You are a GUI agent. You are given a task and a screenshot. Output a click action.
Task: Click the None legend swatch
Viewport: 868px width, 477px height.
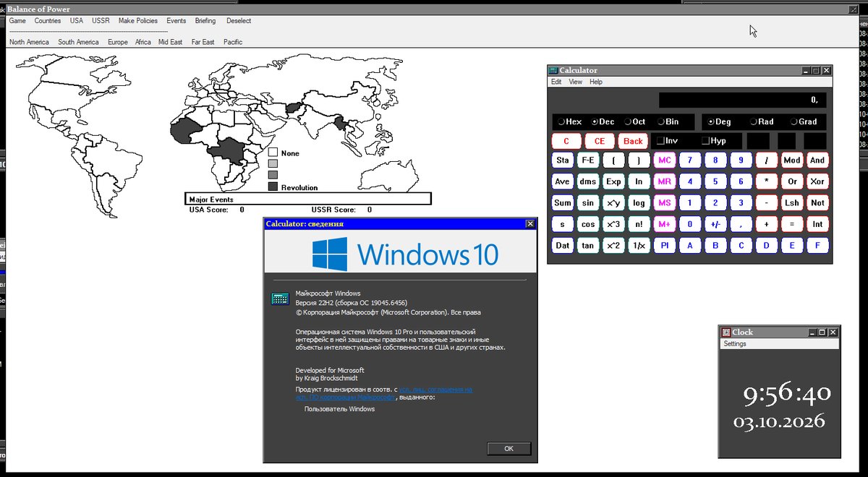(273, 152)
